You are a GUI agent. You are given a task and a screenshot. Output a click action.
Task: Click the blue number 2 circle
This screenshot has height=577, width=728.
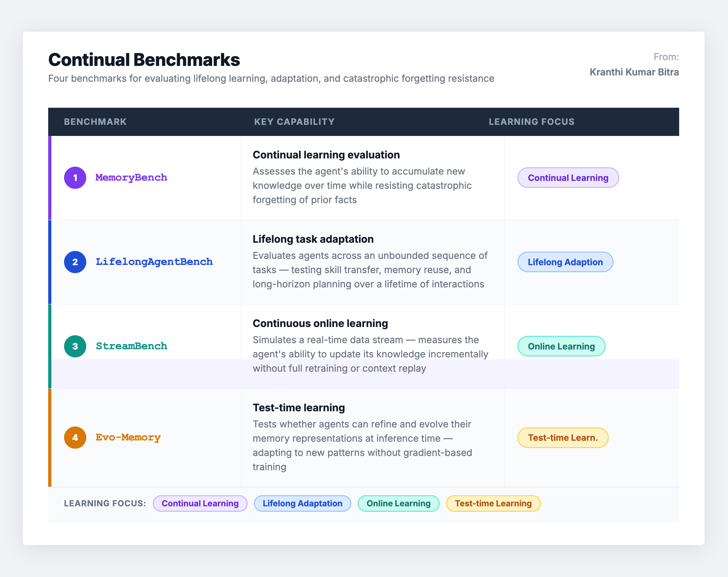[x=75, y=262]
